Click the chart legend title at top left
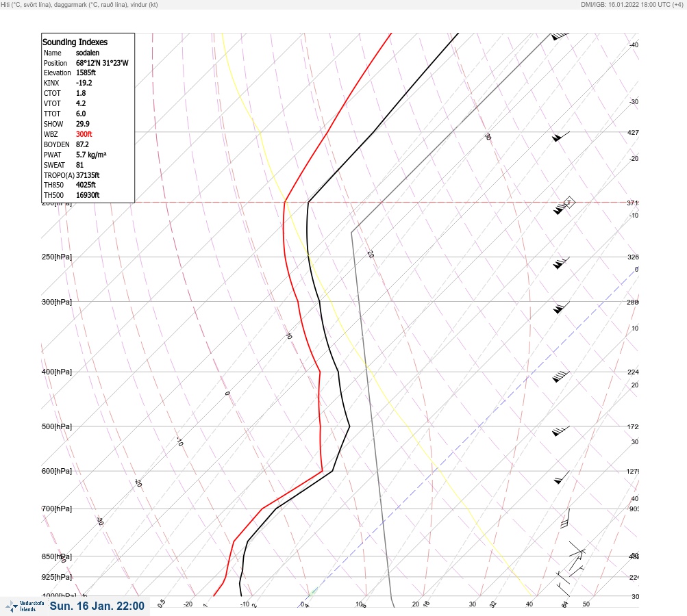 79,4
